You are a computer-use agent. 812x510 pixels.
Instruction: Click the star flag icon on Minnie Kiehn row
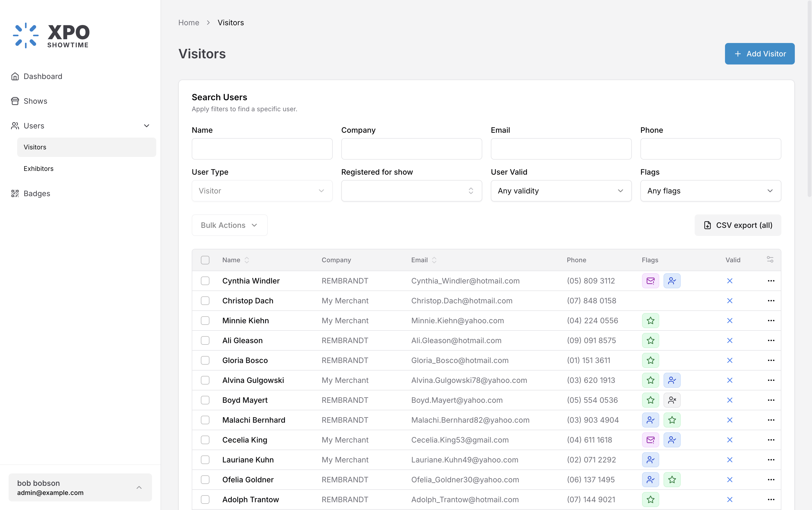(650, 321)
